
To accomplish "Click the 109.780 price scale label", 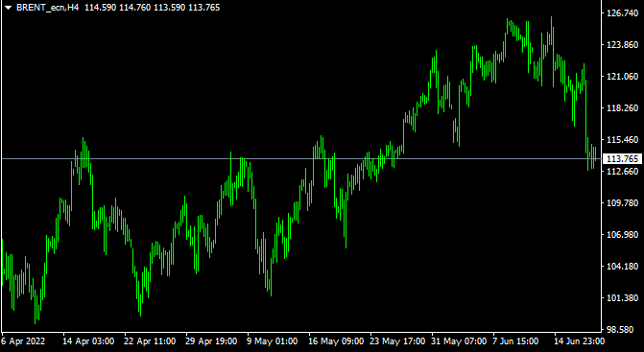I will click(623, 202).
